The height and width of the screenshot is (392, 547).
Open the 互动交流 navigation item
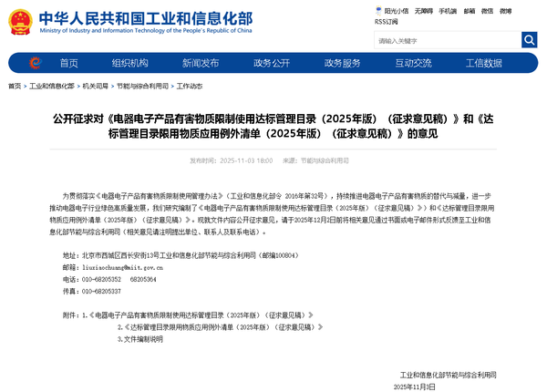coord(413,63)
